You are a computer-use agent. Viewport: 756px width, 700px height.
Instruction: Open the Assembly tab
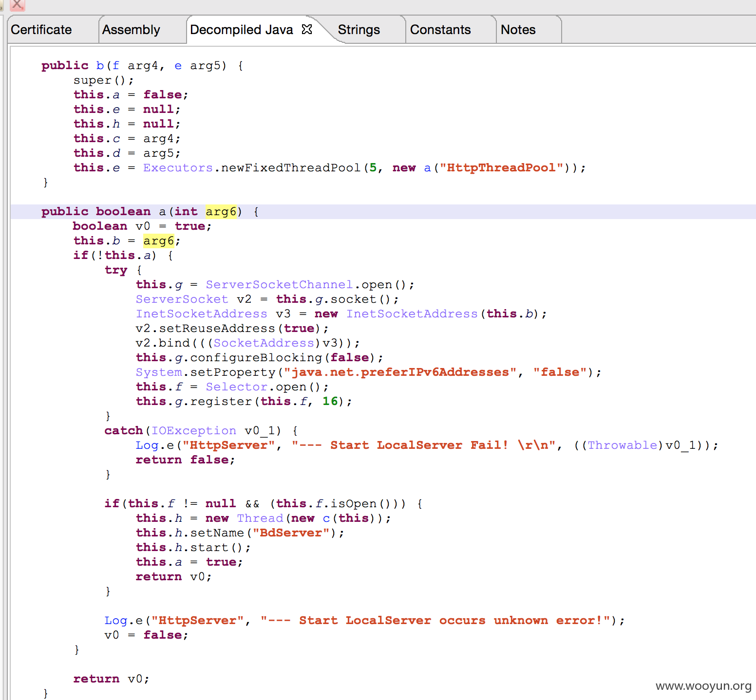pos(131,30)
